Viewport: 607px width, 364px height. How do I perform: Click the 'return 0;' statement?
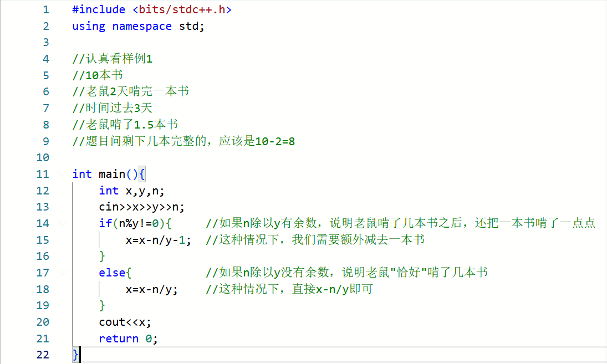(x=128, y=339)
